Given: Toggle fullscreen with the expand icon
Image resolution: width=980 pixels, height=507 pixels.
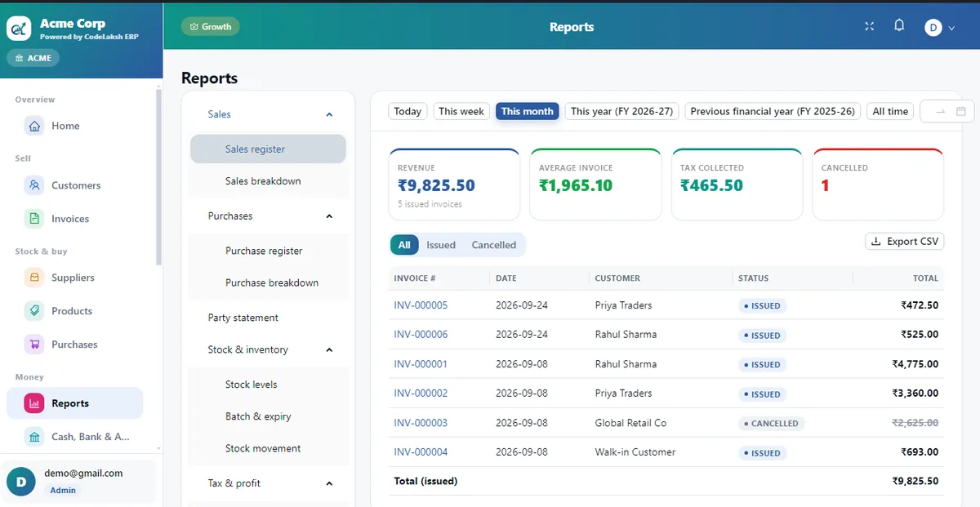Looking at the screenshot, I should click(x=869, y=26).
